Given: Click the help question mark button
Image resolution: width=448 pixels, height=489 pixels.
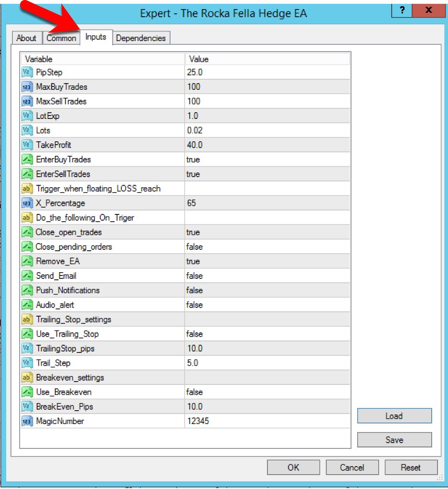Looking at the screenshot, I should coord(402,11).
